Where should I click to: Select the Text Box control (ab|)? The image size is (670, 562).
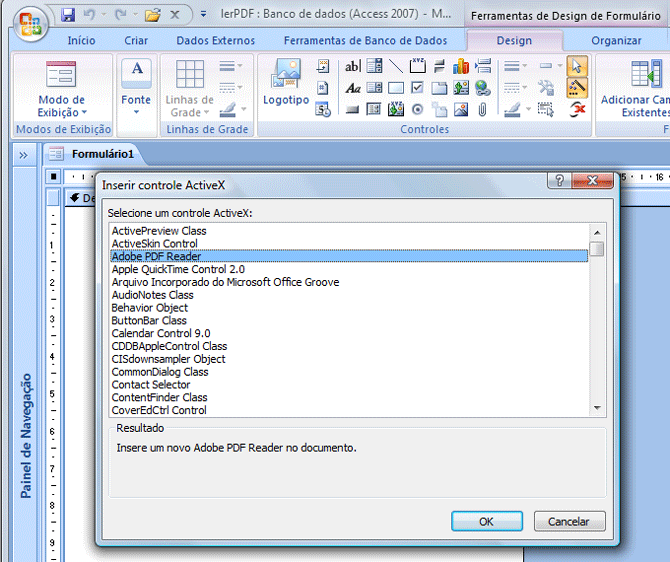(x=353, y=66)
